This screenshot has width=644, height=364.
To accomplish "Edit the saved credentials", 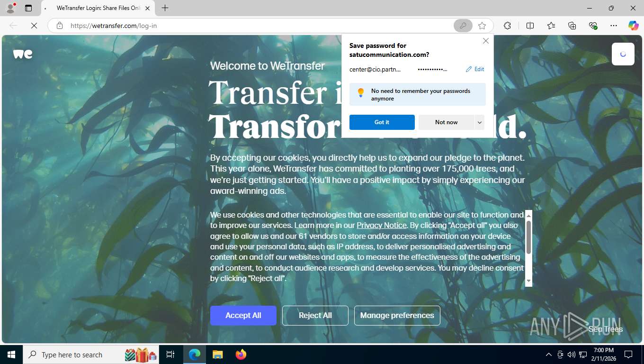I will [475, 69].
